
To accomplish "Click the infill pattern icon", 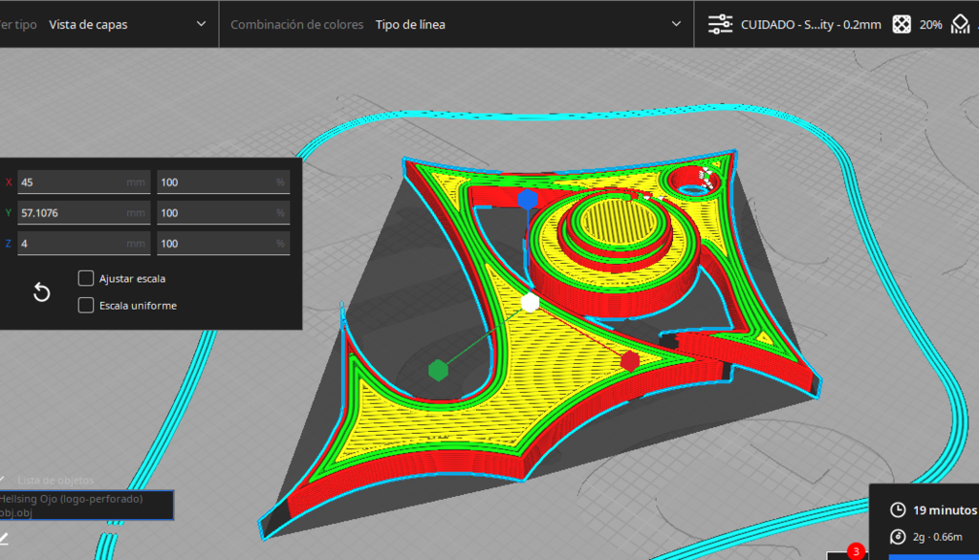I will tap(902, 24).
